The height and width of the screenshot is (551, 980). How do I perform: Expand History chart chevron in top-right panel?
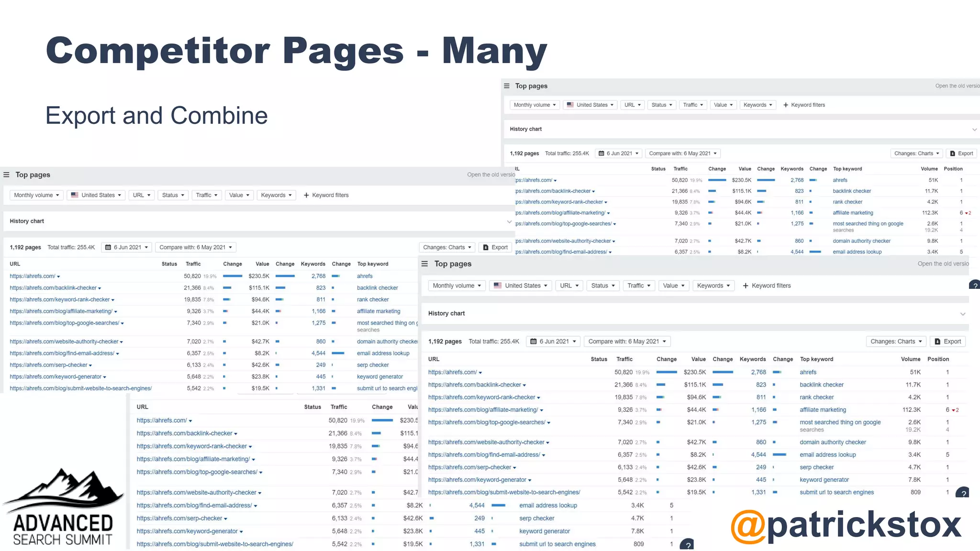click(x=974, y=130)
